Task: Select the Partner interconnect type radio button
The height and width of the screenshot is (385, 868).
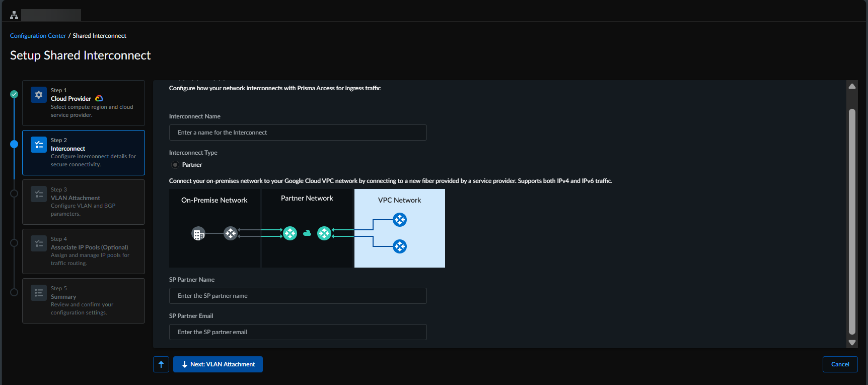Action: click(175, 165)
